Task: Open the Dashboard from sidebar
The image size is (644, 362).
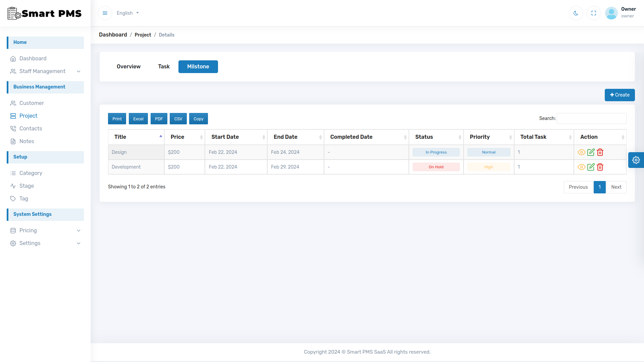Action: [33, 58]
